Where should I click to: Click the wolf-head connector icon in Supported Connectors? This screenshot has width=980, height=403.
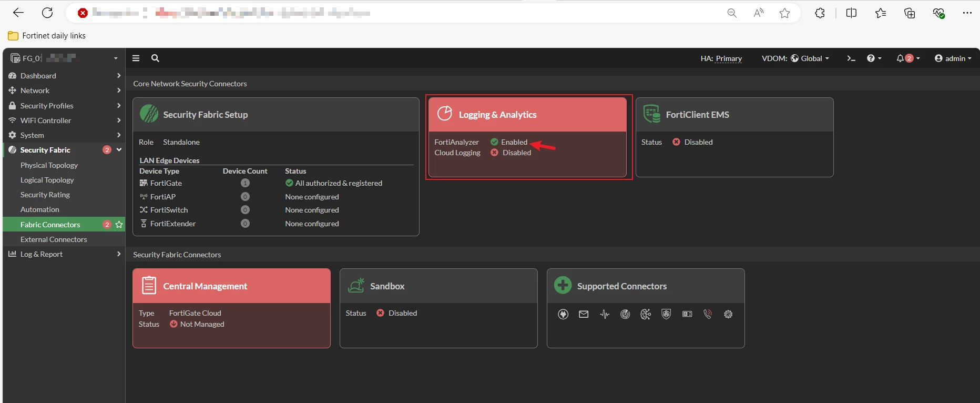coord(563,314)
